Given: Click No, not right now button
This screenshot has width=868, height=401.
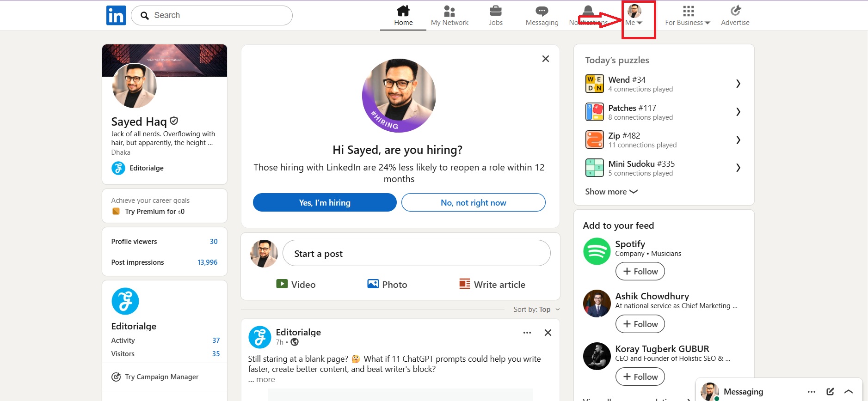Looking at the screenshot, I should click(474, 202).
